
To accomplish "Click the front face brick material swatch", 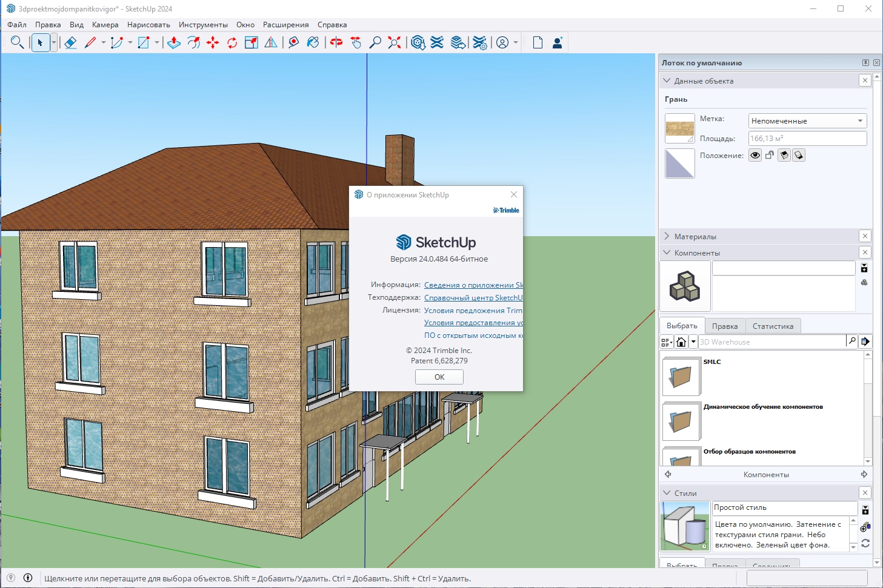I will (679, 128).
